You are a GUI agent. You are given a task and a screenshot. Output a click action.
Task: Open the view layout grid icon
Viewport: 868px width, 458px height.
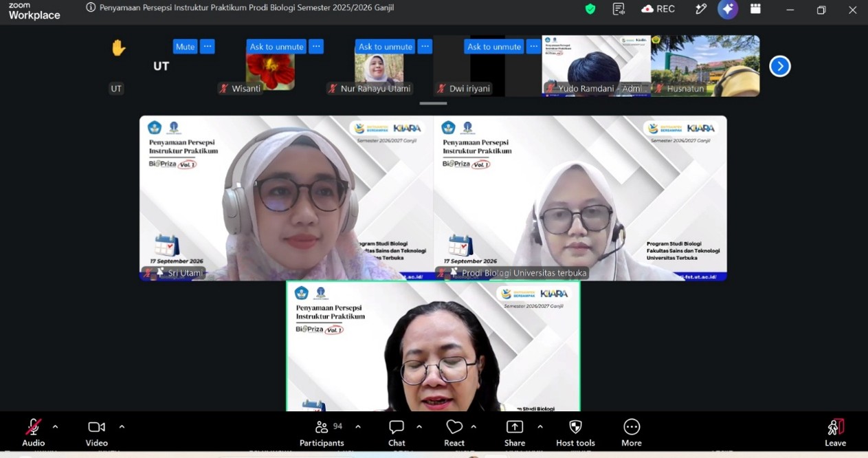[756, 9]
